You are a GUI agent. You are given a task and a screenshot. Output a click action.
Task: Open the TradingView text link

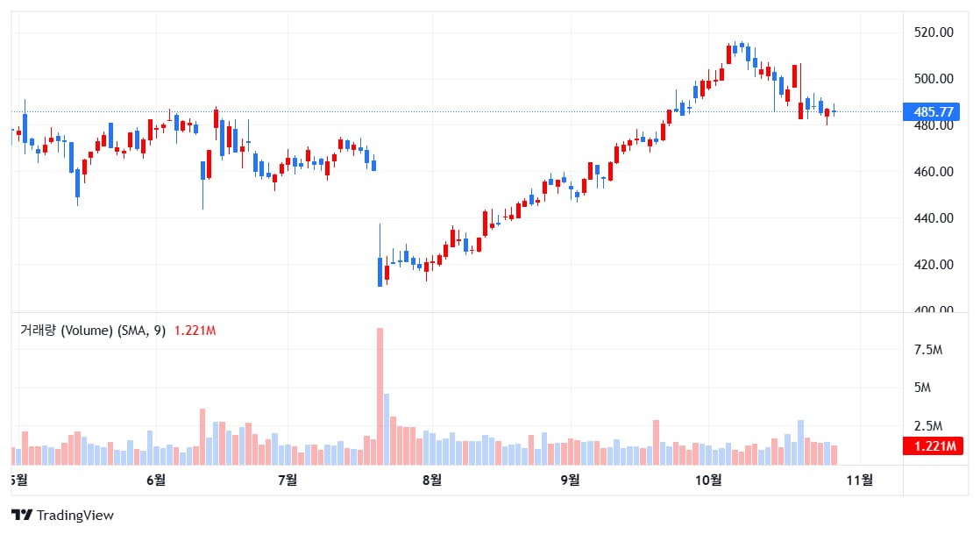[x=75, y=516]
